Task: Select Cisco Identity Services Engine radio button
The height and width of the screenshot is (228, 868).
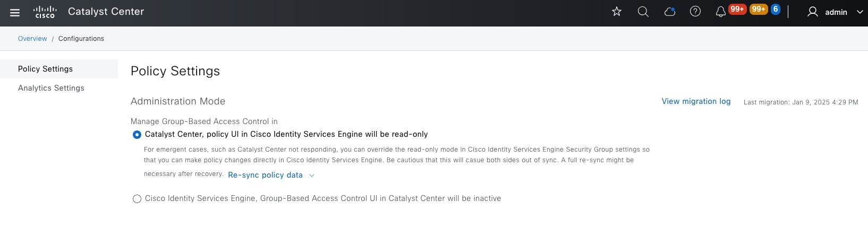Action: [x=137, y=199]
